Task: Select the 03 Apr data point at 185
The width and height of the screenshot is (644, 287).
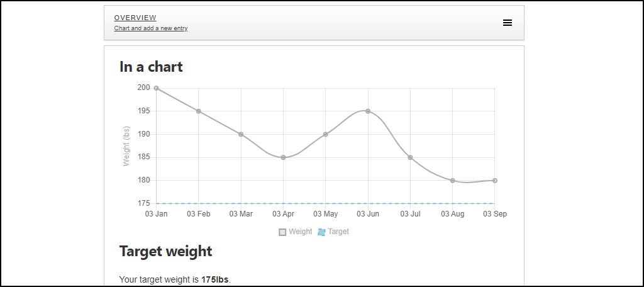Action: 283,157
